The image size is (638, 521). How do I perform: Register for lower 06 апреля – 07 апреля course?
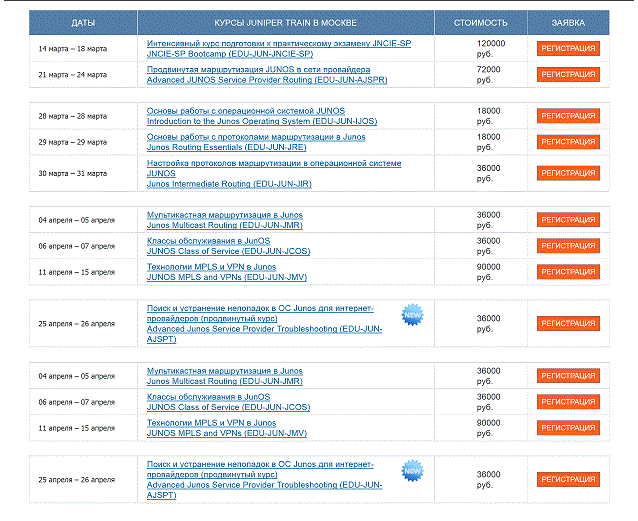pos(568,402)
